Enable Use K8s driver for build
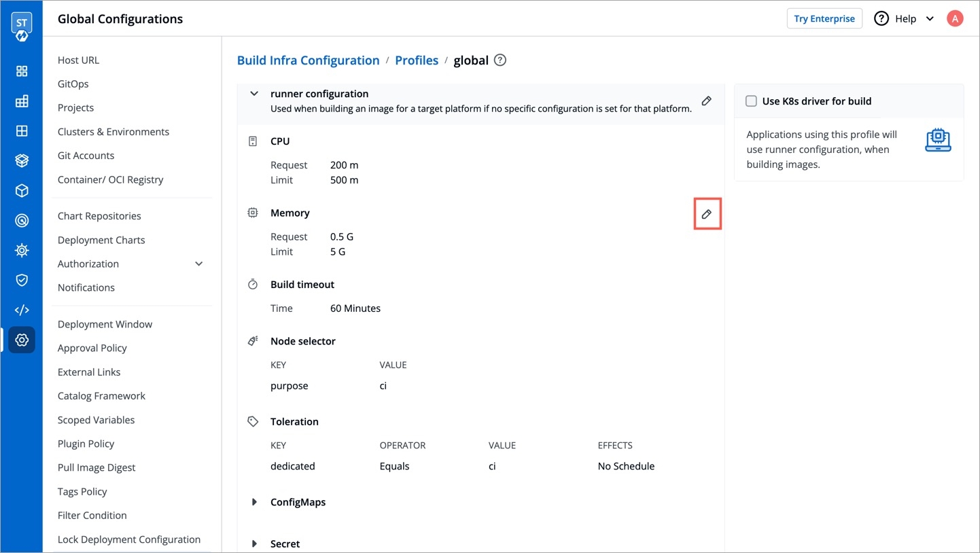 [751, 101]
